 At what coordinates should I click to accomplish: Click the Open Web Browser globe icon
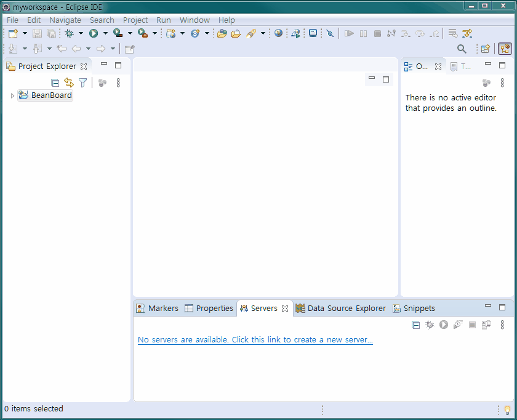pyautogui.click(x=278, y=33)
